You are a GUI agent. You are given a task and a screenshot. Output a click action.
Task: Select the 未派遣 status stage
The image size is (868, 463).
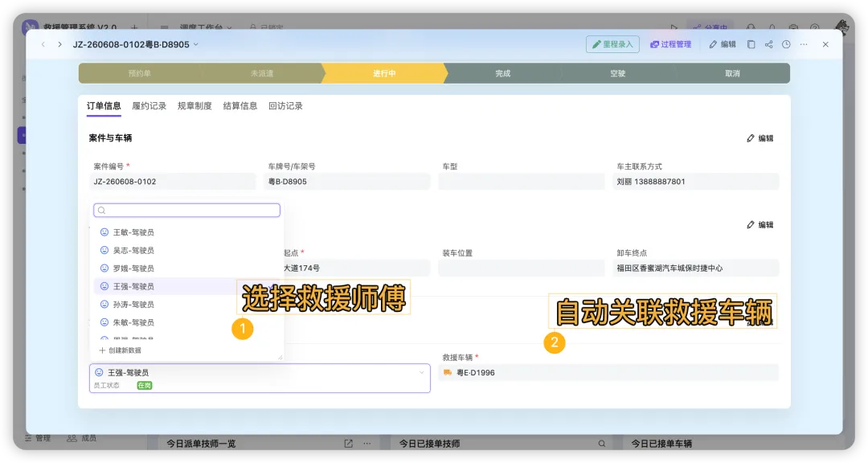pos(262,73)
